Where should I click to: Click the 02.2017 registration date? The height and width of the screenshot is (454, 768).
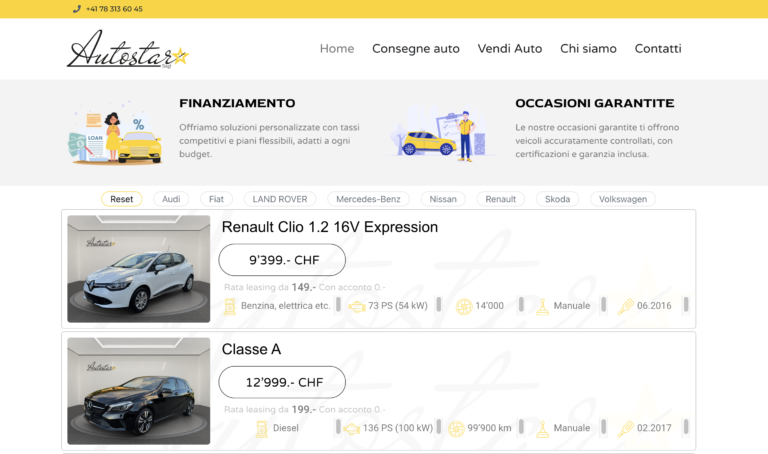click(x=654, y=428)
